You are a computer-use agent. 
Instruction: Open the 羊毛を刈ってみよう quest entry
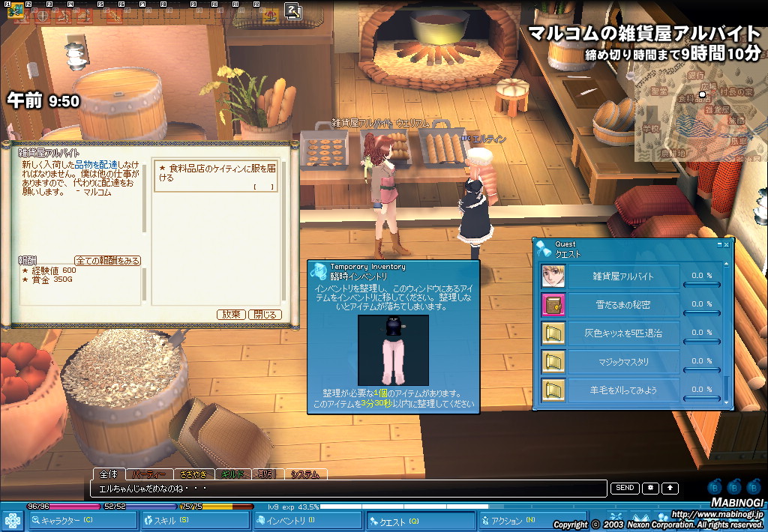point(623,390)
